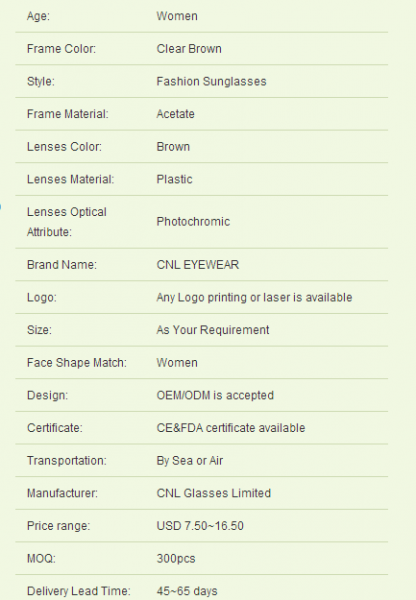Click the By Sea or Air value
This screenshot has width=416, height=600.
coord(189,461)
